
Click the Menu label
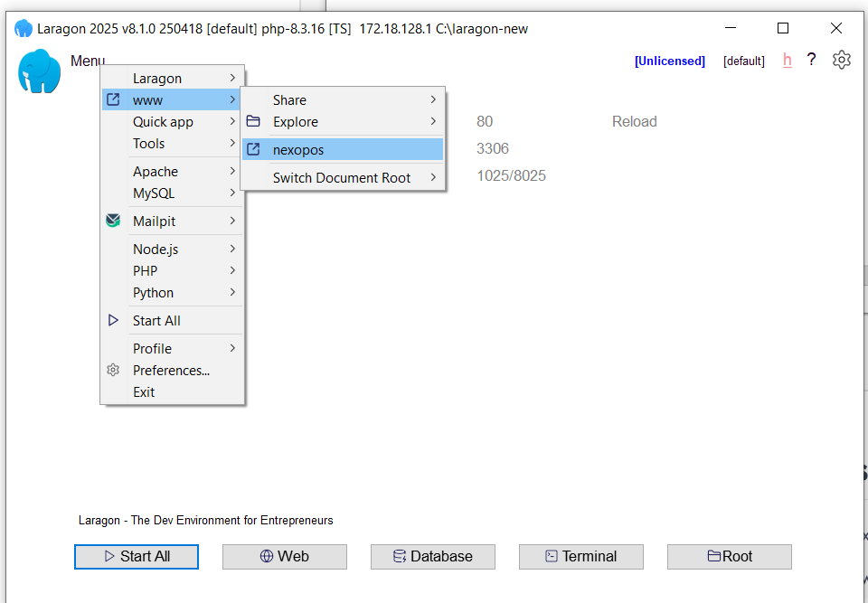[x=88, y=61]
